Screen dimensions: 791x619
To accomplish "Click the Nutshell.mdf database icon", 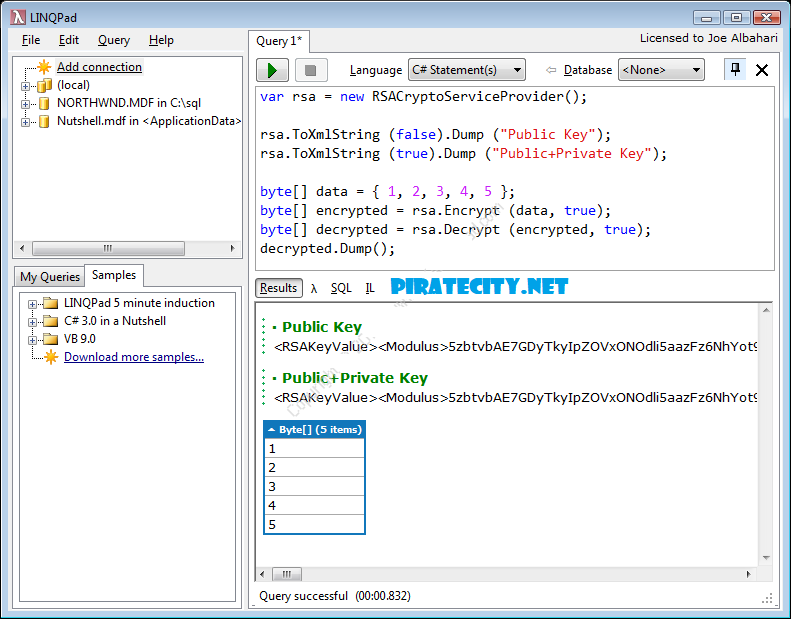I will (44, 122).
